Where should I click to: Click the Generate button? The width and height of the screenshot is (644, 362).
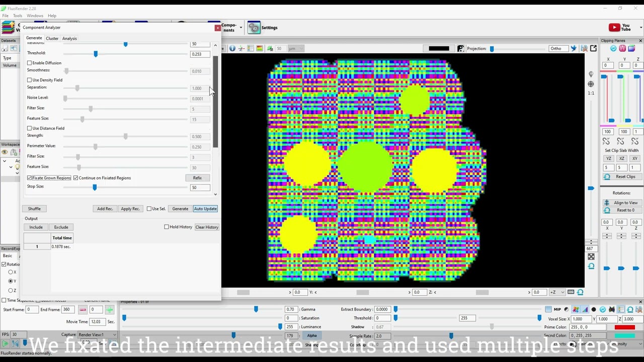(180, 209)
